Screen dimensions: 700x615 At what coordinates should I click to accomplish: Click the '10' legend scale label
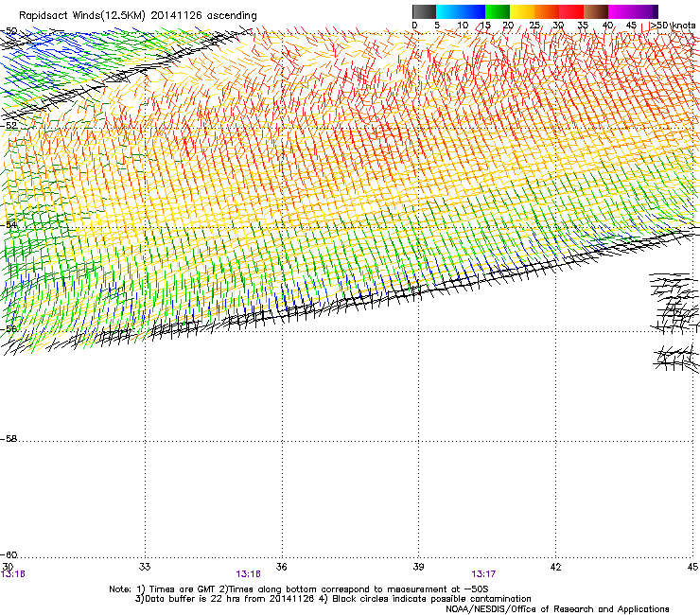463,26
